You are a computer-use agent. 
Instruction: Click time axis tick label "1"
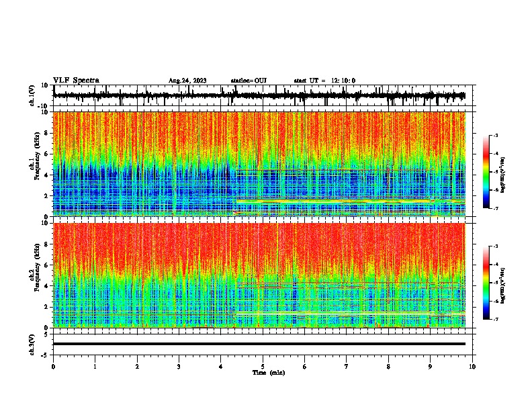pyautogui.click(x=95, y=367)
